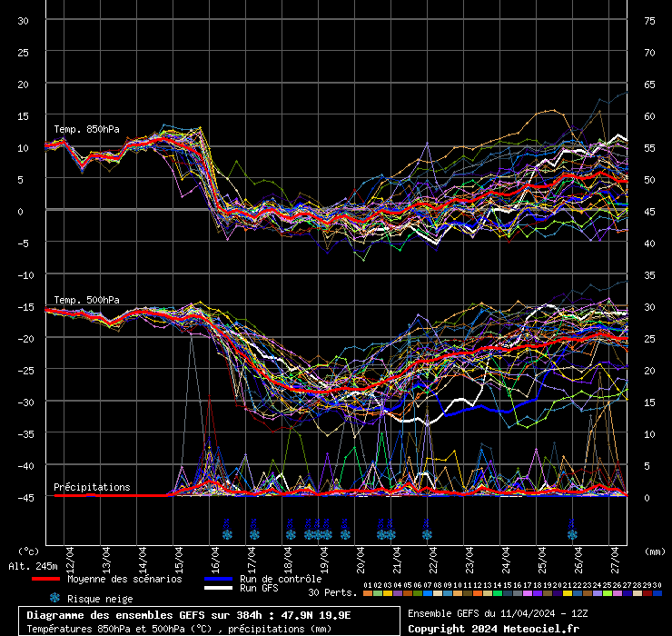Select perturbation 30 color swatch
This screenshot has height=636, width=672.
[657, 593]
